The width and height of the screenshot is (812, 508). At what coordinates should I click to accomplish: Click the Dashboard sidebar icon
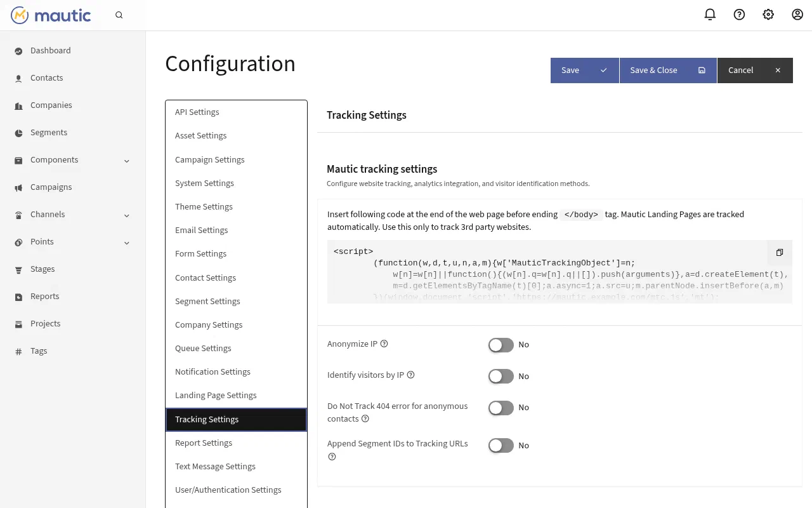(18, 51)
